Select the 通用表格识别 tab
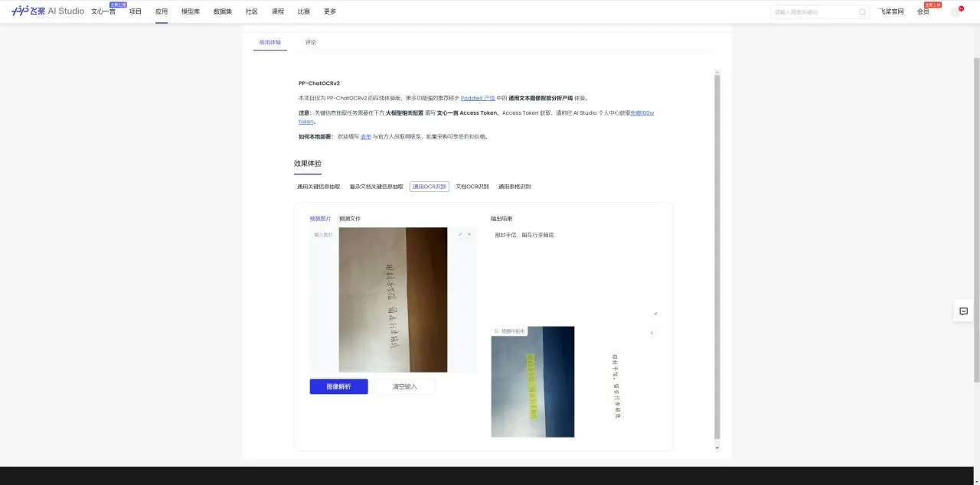Screen dimensions: 980x485 pos(514,187)
